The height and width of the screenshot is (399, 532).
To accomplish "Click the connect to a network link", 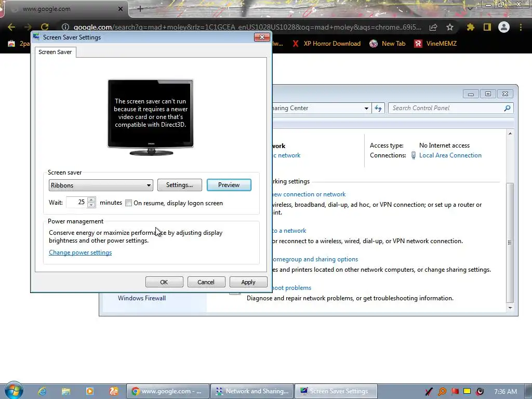I will pyautogui.click(x=289, y=231).
